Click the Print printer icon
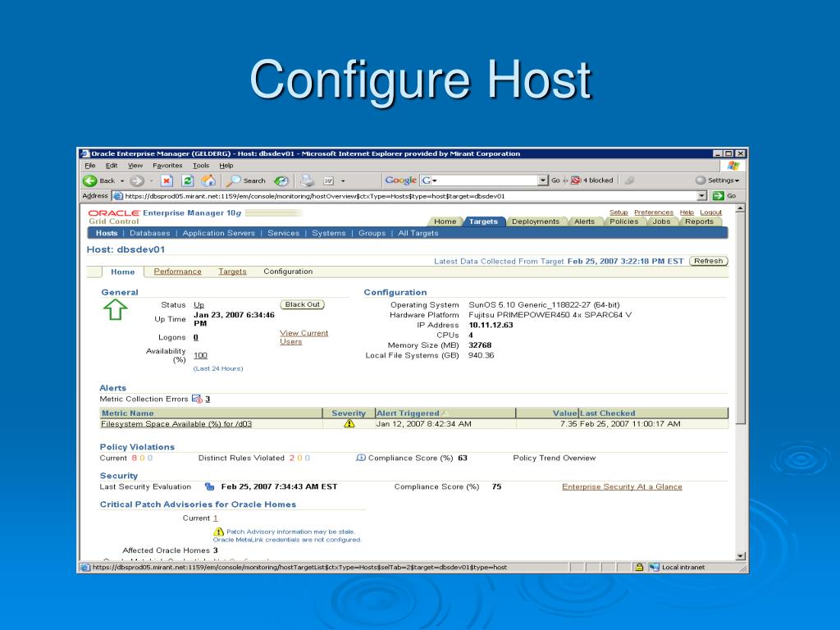840x630 pixels. tap(308, 181)
